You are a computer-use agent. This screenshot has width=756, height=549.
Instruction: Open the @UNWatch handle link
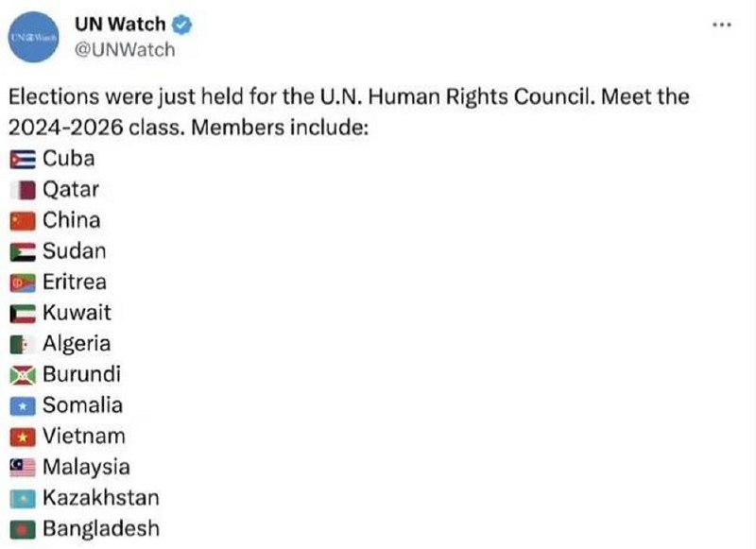click(125, 50)
